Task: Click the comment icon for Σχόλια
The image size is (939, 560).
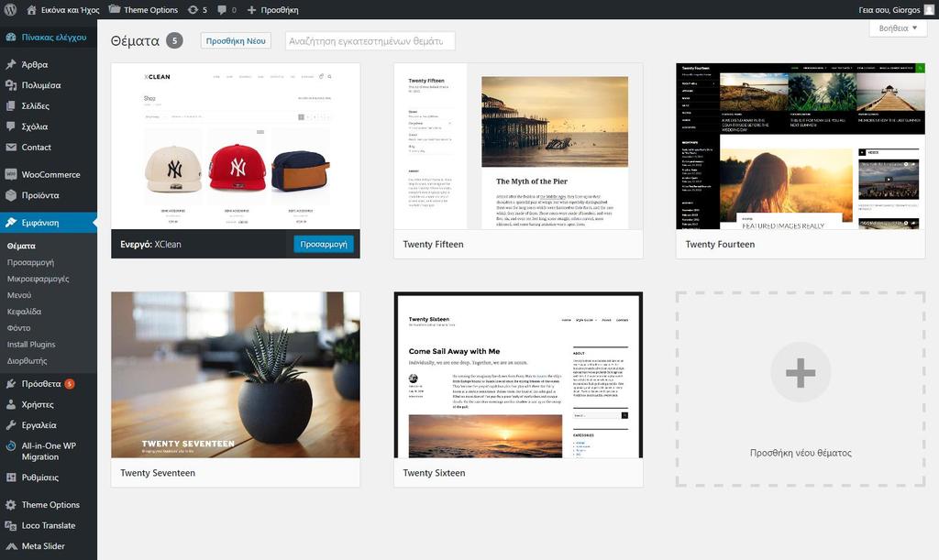Action: [11, 126]
